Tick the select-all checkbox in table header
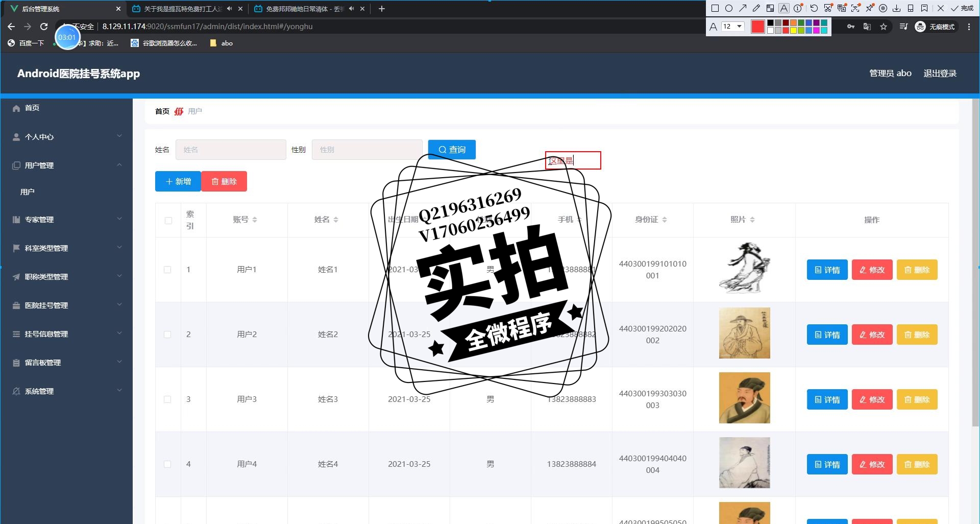The width and height of the screenshot is (980, 524). tap(168, 221)
